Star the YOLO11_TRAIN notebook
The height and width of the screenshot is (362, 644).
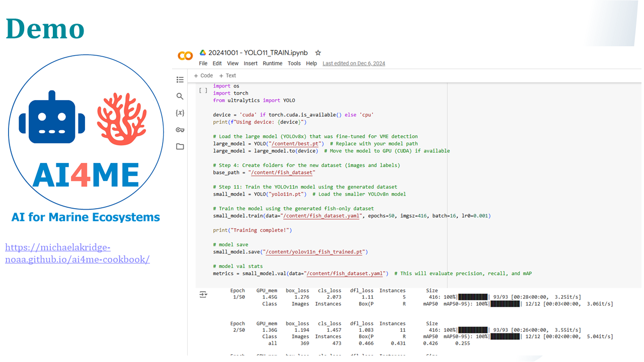point(318,53)
